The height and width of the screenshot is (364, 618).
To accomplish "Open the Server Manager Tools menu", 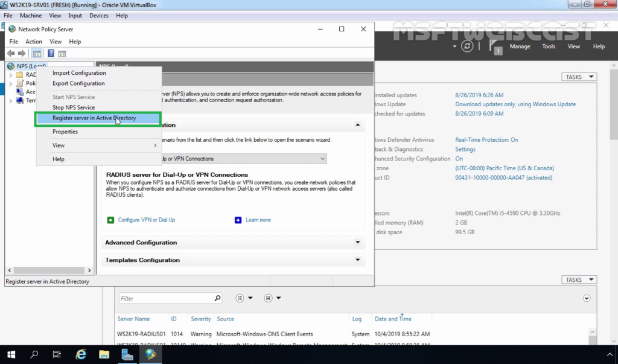I will 548,46.
